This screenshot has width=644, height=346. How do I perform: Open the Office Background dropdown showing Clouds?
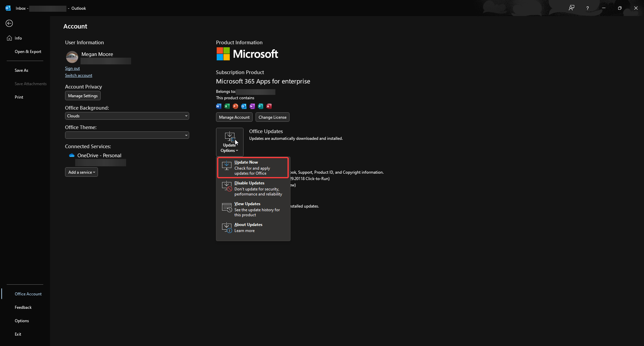pyautogui.click(x=127, y=116)
